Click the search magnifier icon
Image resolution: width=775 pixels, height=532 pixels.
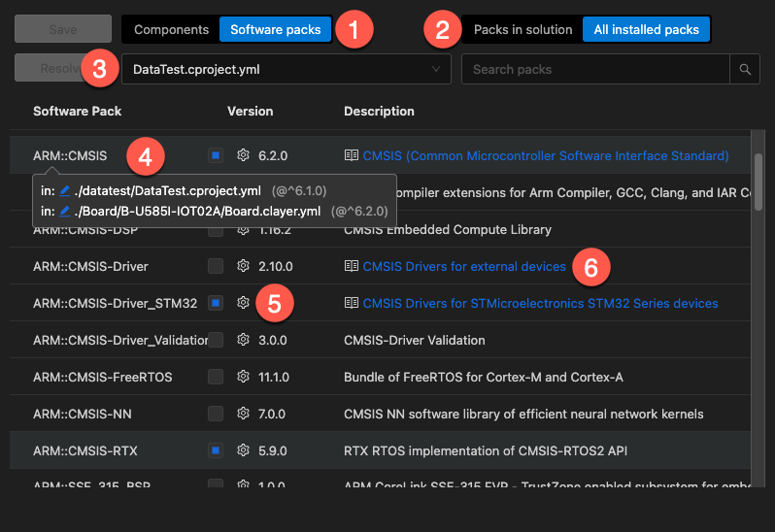pyautogui.click(x=745, y=69)
